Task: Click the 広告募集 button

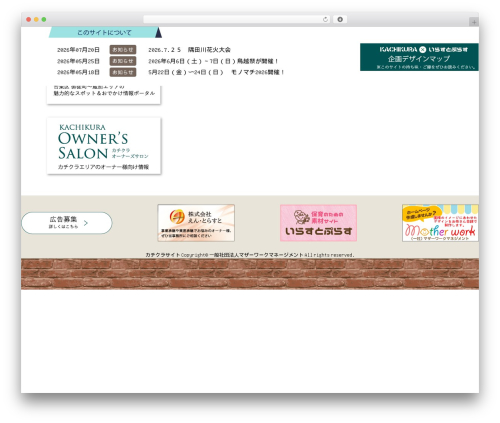Action: pyautogui.click(x=67, y=223)
